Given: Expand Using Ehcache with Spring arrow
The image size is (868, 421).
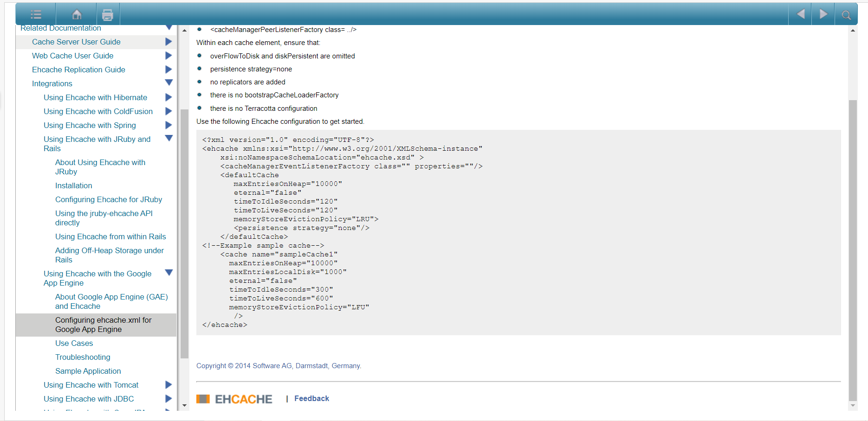Looking at the screenshot, I should (x=168, y=125).
